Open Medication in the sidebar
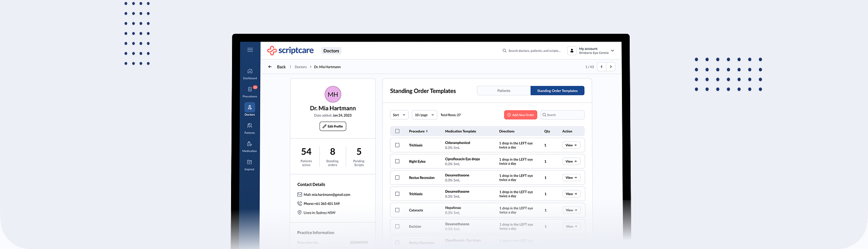 pyautogui.click(x=250, y=146)
